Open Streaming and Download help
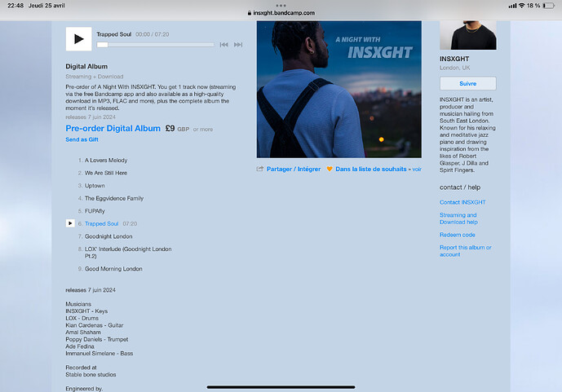562x392 pixels. click(x=458, y=218)
